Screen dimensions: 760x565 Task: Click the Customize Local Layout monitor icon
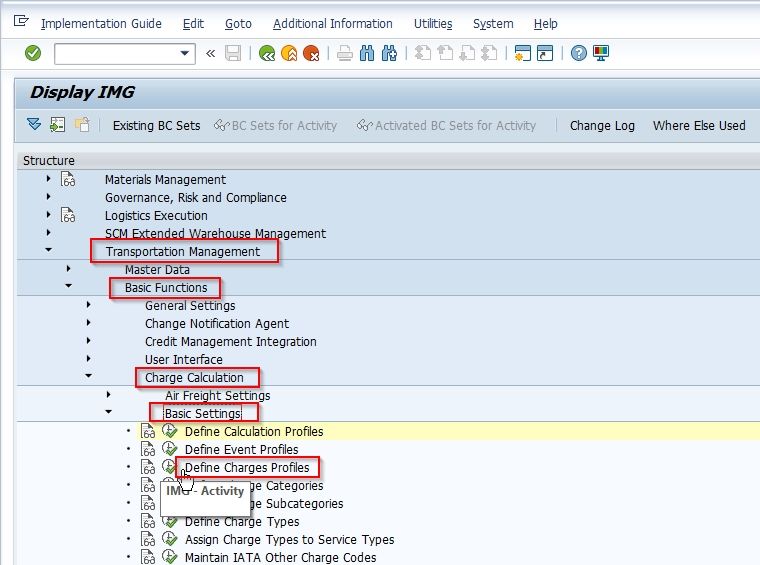tap(601, 53)
